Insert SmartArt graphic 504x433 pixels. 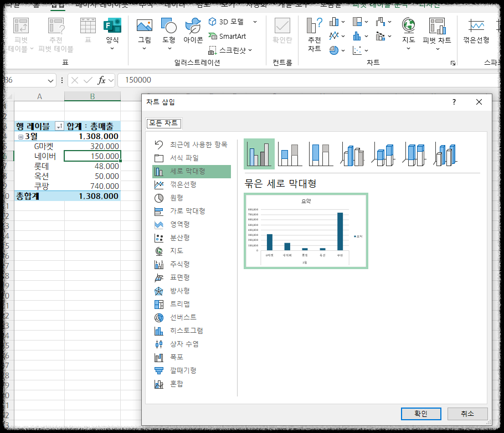pyautogui.click(x=227, y=37)
